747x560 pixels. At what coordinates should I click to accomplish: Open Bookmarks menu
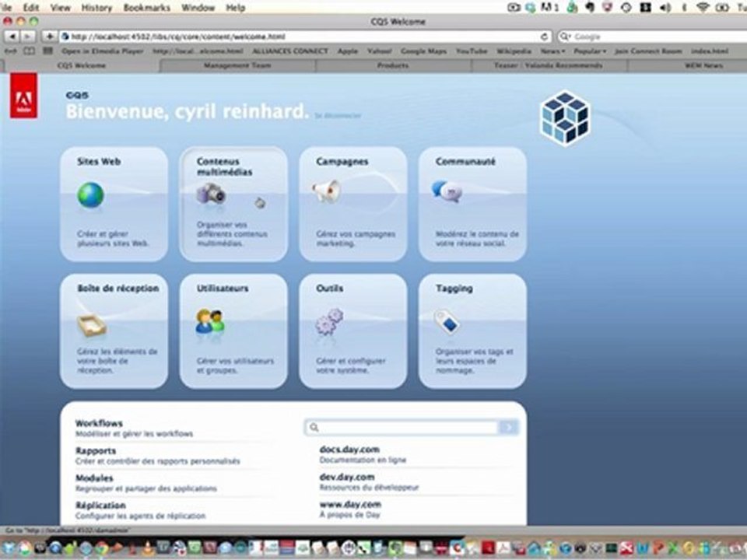(147, 8)
